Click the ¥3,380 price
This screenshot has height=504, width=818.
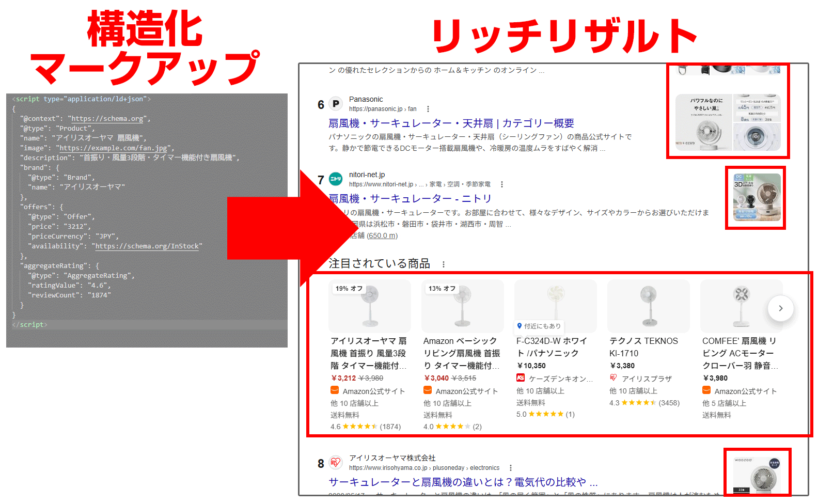pos(622,366)
